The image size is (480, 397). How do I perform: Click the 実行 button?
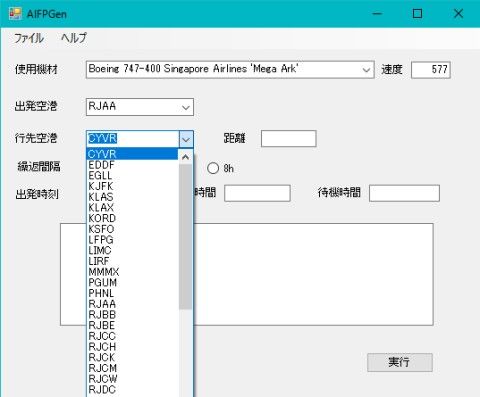[400, 362]
